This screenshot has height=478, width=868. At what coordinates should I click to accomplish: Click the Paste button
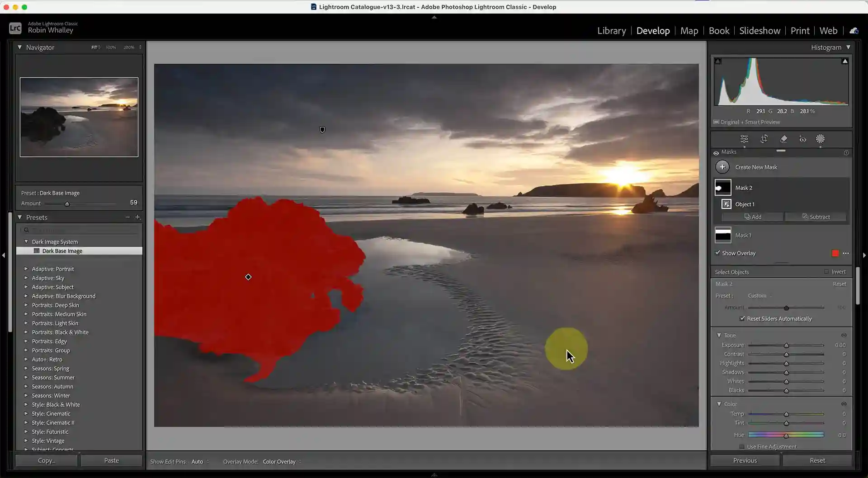pyautogui.click(x=111, y=460)
